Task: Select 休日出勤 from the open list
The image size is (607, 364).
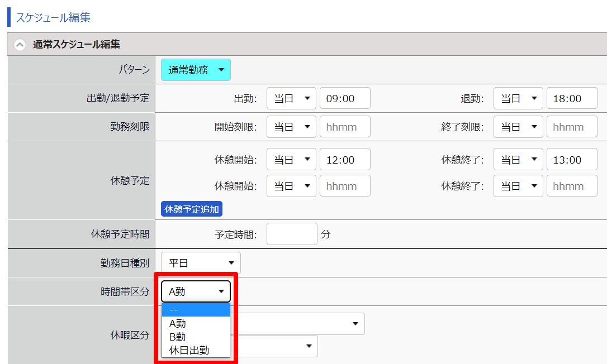Action: coord(196,351)
